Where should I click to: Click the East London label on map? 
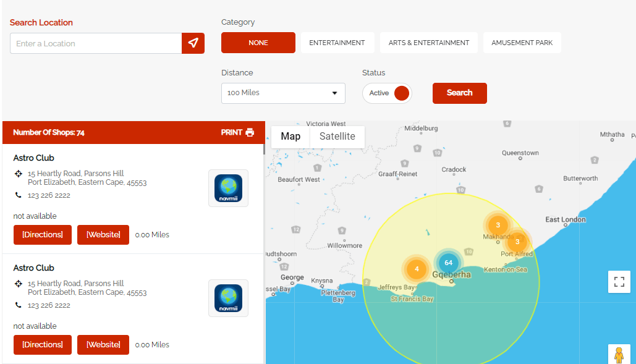pos(566,219)
